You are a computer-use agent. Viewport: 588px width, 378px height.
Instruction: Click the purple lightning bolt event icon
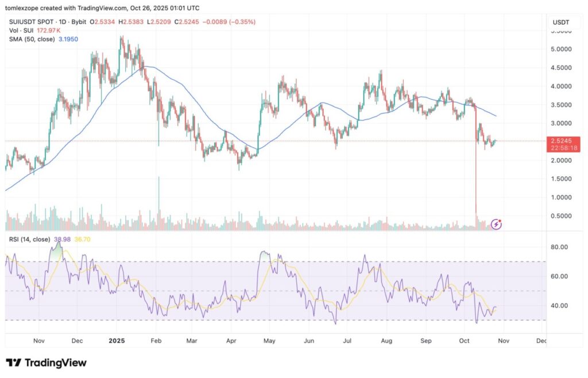click(x=497, y=224)
